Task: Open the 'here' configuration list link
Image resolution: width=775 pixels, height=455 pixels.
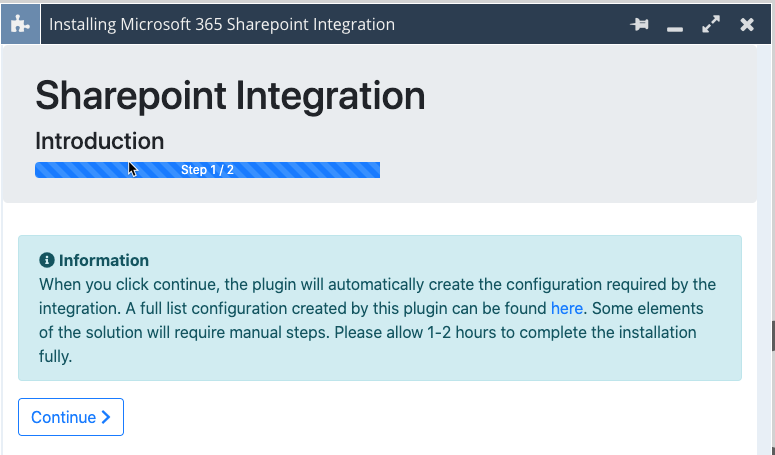Action: coord(566,308)
